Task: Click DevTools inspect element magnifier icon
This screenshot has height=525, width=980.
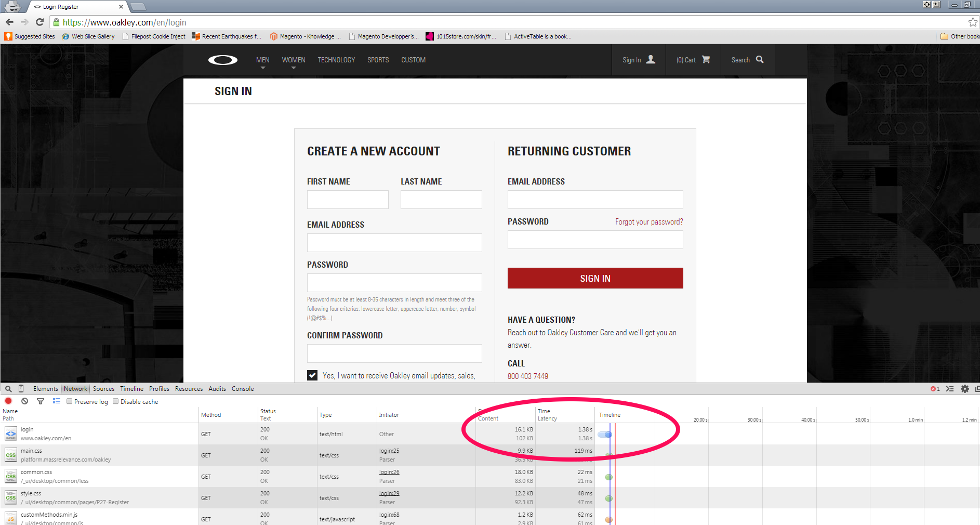Action: click(x=8, y=389)
